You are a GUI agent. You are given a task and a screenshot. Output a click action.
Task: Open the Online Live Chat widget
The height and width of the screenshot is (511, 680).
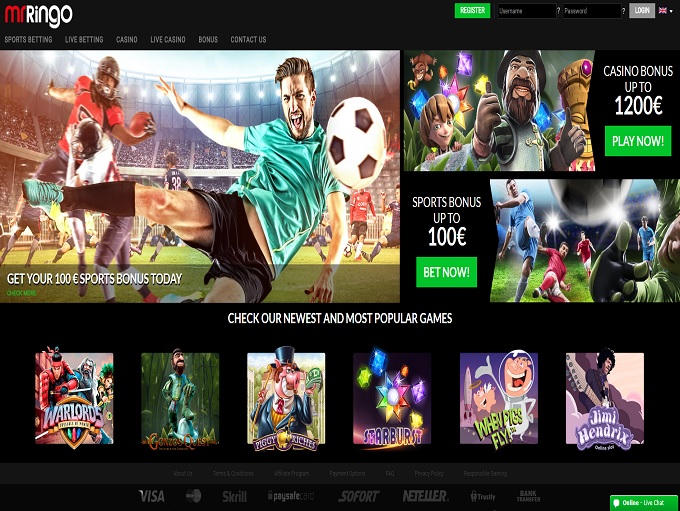coord(643,502)
